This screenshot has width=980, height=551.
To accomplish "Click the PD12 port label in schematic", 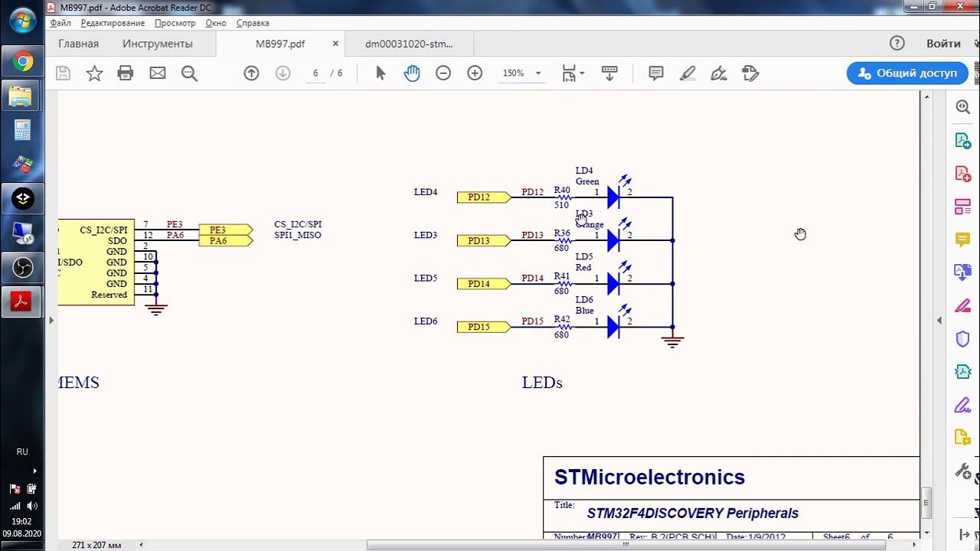I will (x=483, y=197).
